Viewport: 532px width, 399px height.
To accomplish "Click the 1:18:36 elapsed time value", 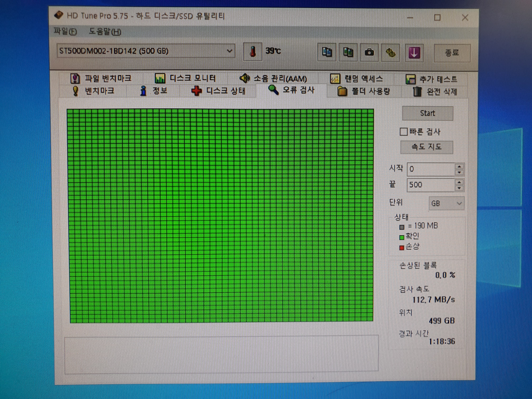I will tap(442, 341).
